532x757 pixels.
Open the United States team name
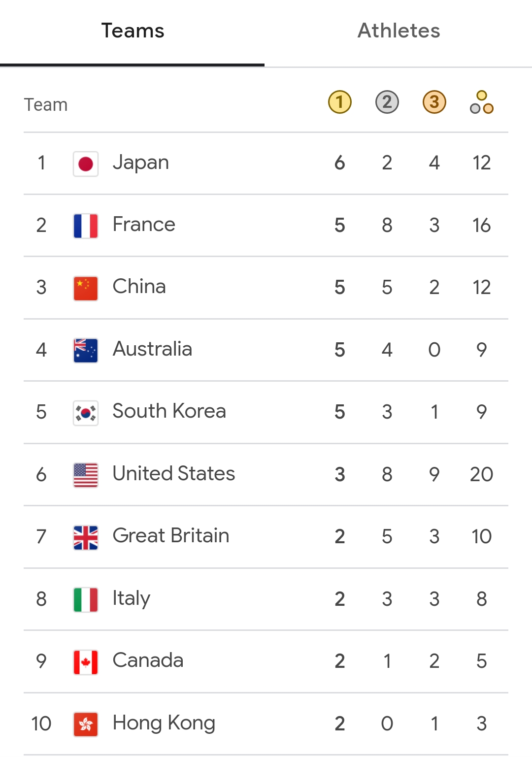pyautogui.click(x=173, y=474)
